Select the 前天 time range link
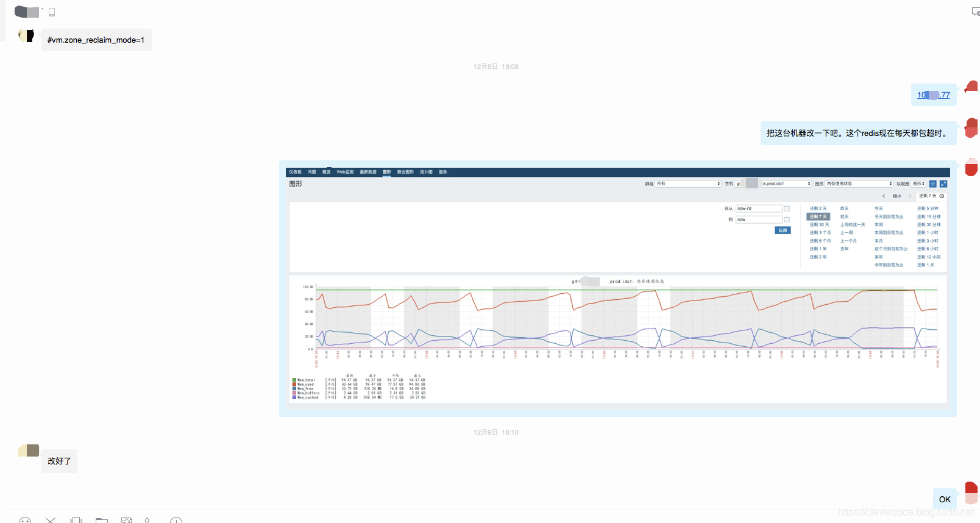Screen dimensions: 980x523 [845, 216]
